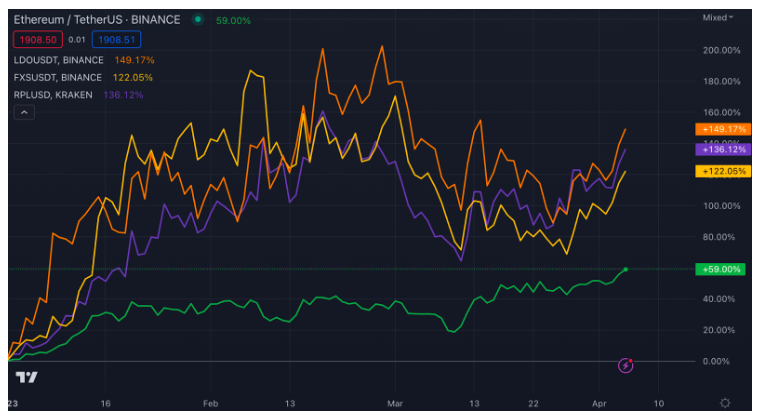Click the purple +136.12% price label
The image size is (757, 415).
pyautogui.click(x=723, y=150)
